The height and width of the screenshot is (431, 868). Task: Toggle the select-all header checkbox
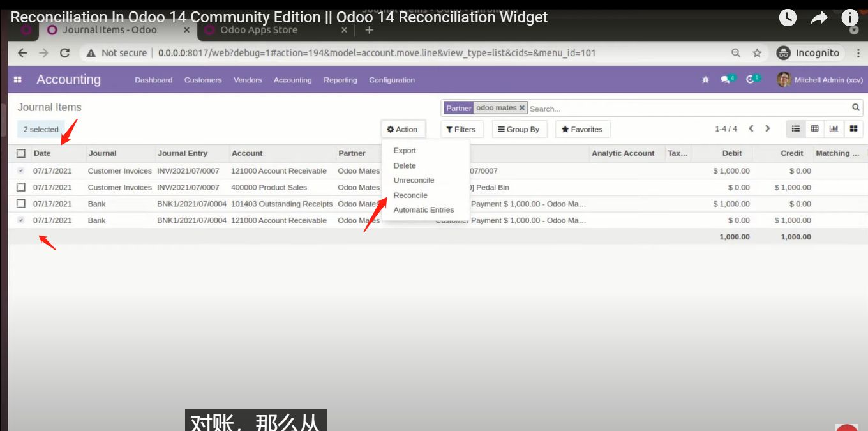click(x=21, y=153)
